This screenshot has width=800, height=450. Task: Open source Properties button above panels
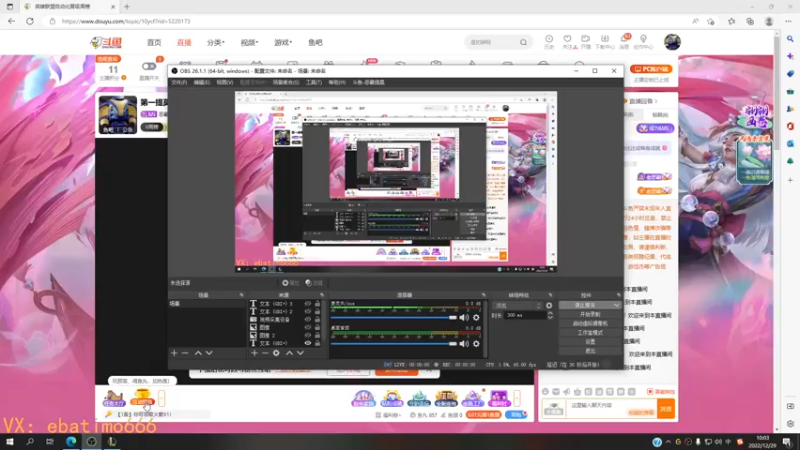coord(291,283)
